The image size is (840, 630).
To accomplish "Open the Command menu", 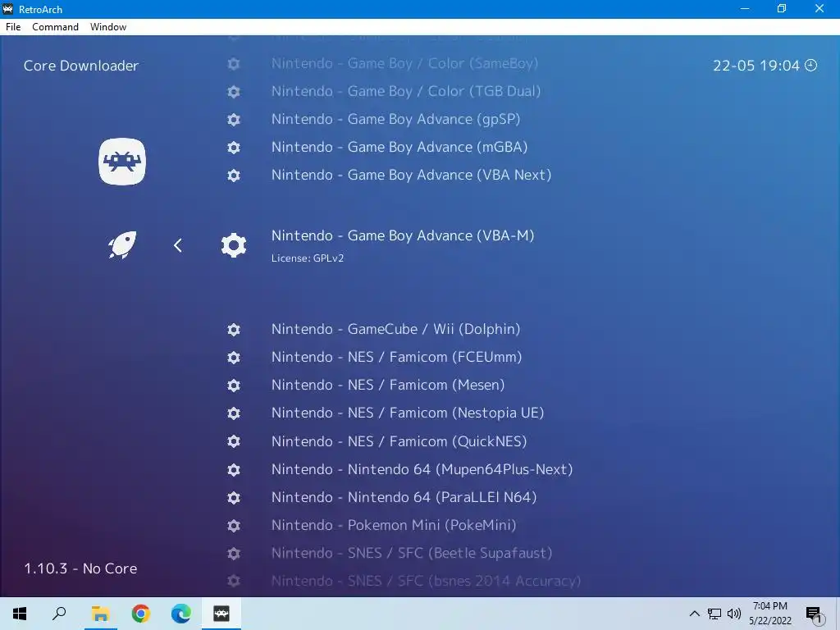I will 55,27.
